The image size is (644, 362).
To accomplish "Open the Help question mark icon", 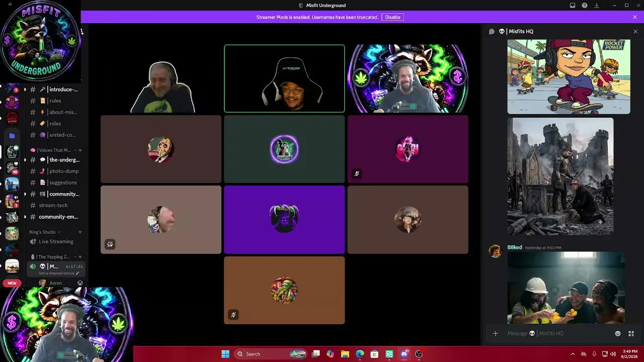I will pyautogui.click(x=585, y=6).
